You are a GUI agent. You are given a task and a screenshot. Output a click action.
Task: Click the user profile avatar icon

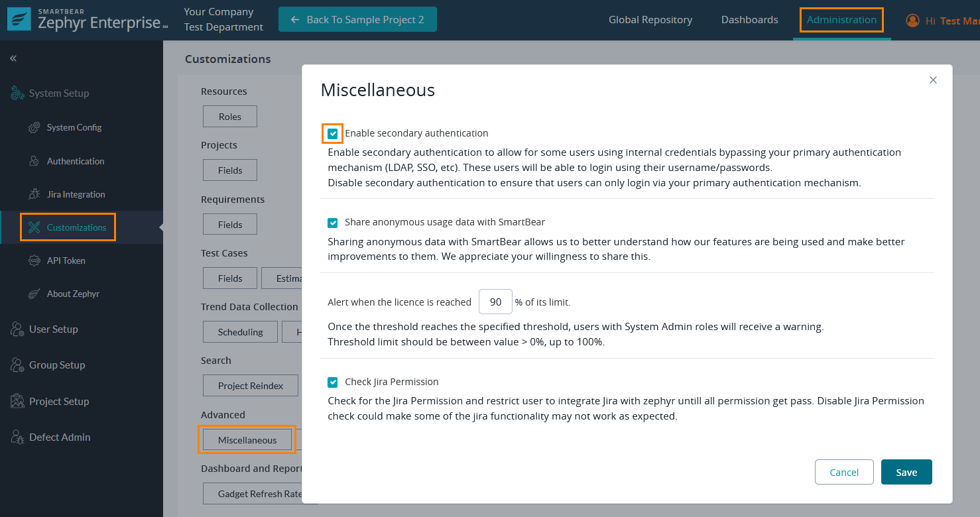(913, 21)
